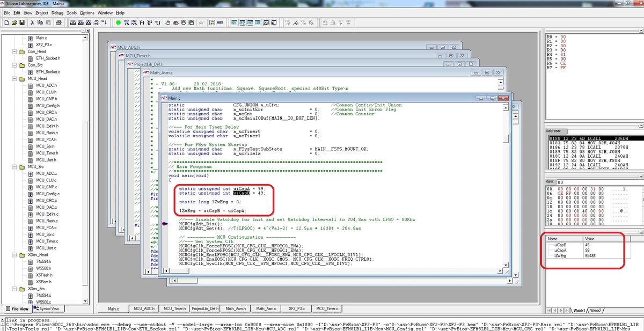Open the Registers window toolbar icon
The width and height of the screenshot is (644, 331).
point(243,23)
